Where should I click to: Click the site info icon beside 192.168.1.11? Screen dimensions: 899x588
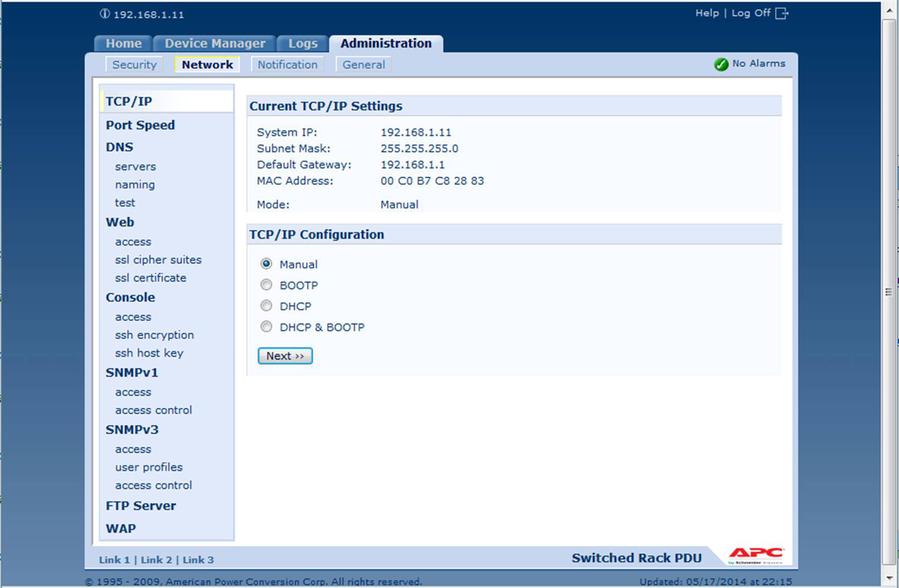coord(105,14)
